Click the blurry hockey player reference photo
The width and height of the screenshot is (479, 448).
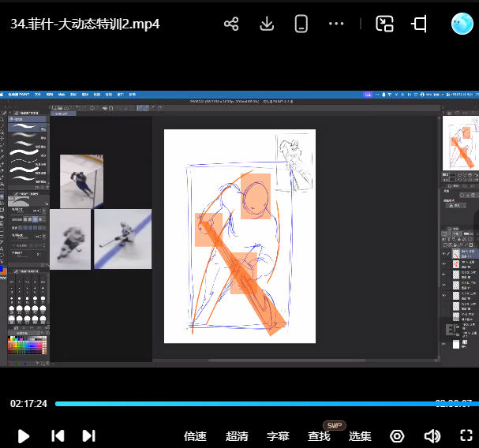tap(70, 239)
